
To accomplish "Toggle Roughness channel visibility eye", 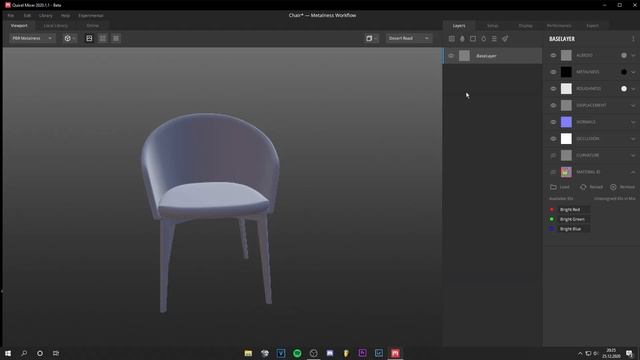I will [553, 89].
